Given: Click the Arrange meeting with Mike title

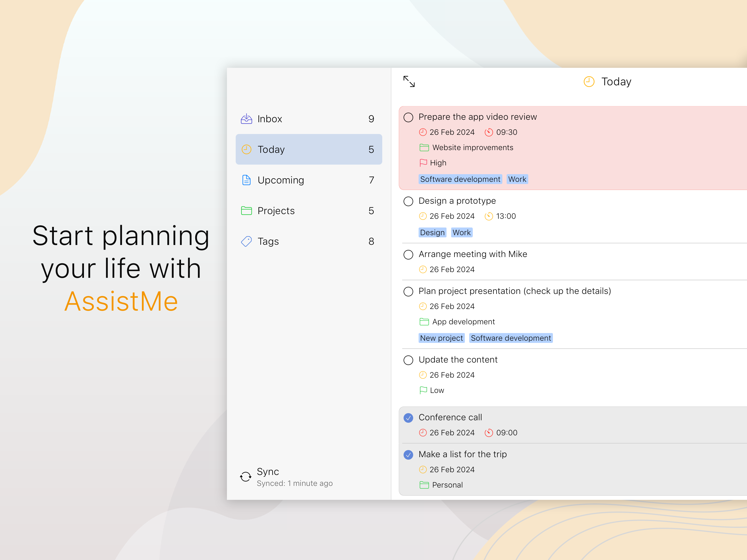Looking at the screenshot, I should [473, 254].
